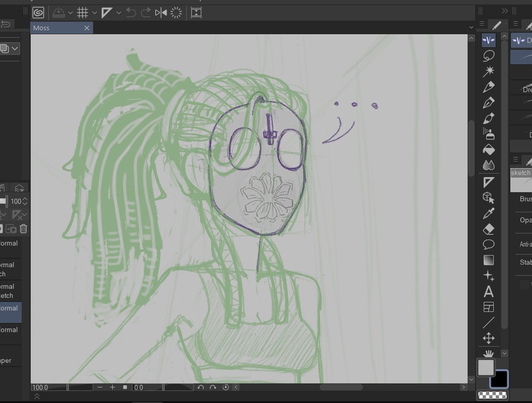Click canvas vertical scroll up arrow
The width and height of the screenshot is (532, 403).
click(x=471, y=38)
